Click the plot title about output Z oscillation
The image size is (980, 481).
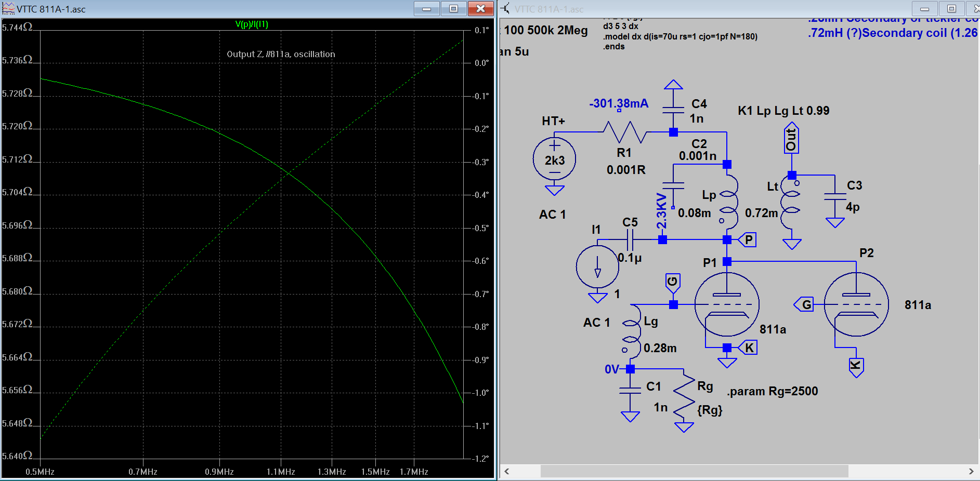281,54
